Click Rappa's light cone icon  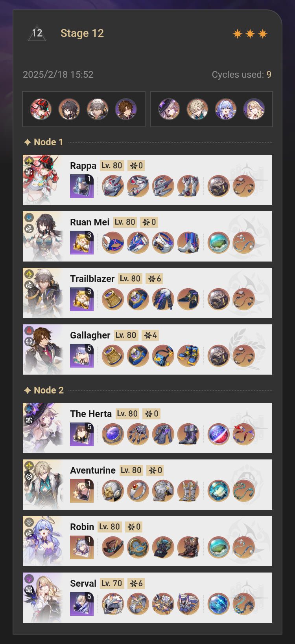pos(82,186)
